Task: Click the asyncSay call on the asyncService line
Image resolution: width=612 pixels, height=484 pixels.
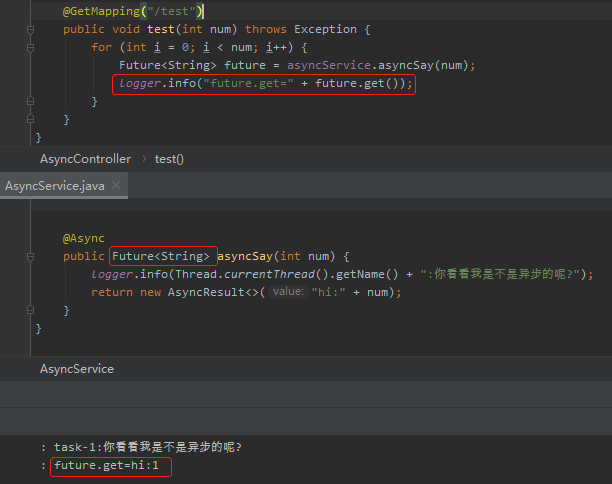Action: (x=406, y=65)
